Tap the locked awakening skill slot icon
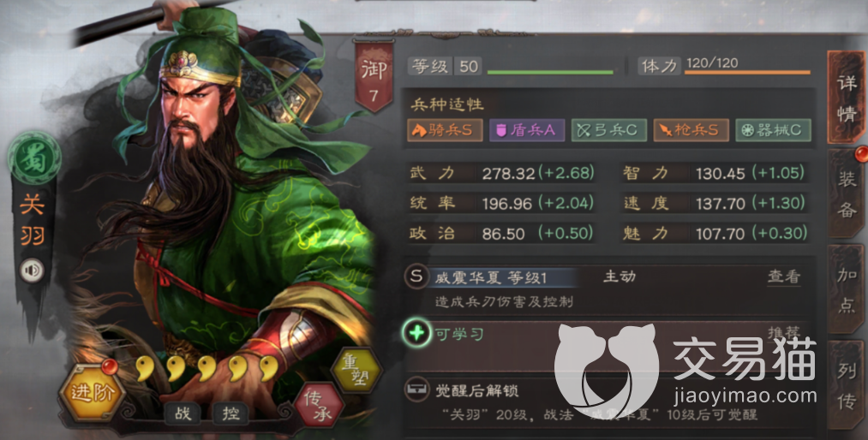The width and height of the screenshot is (868, 440). pos(417,389)
